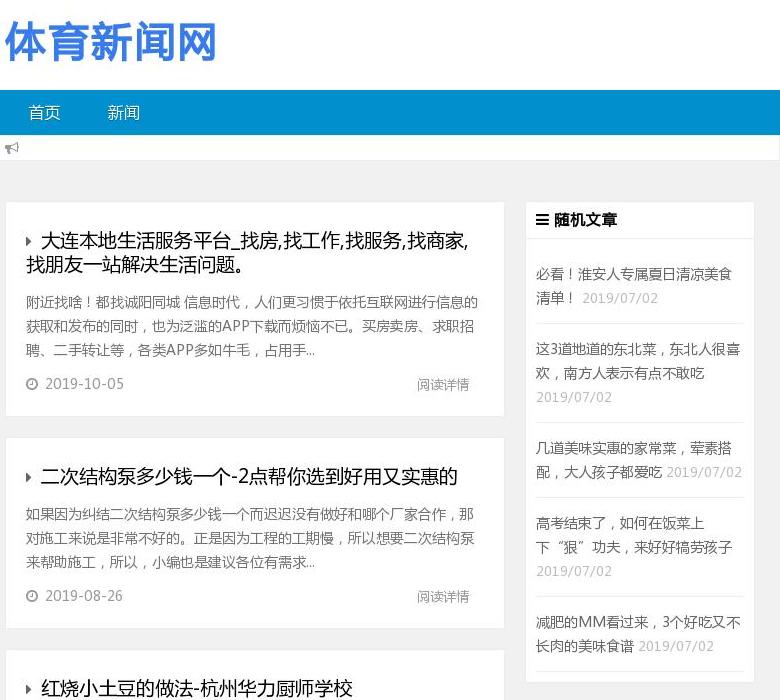Open article 大连本地生活服务平台_找房,找工作
Image resolution: width=780 pixels, height=700 pixels.
point(247,253)
